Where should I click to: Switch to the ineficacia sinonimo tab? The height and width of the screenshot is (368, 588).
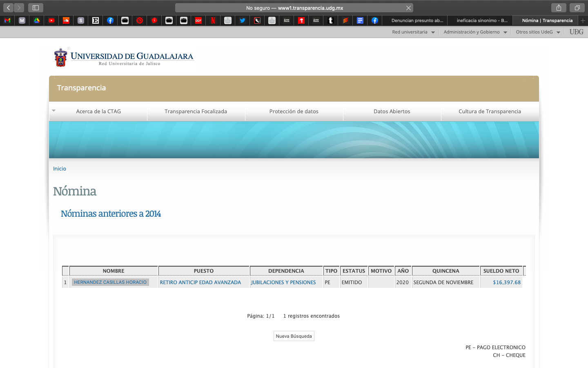[x=482, y=20]
